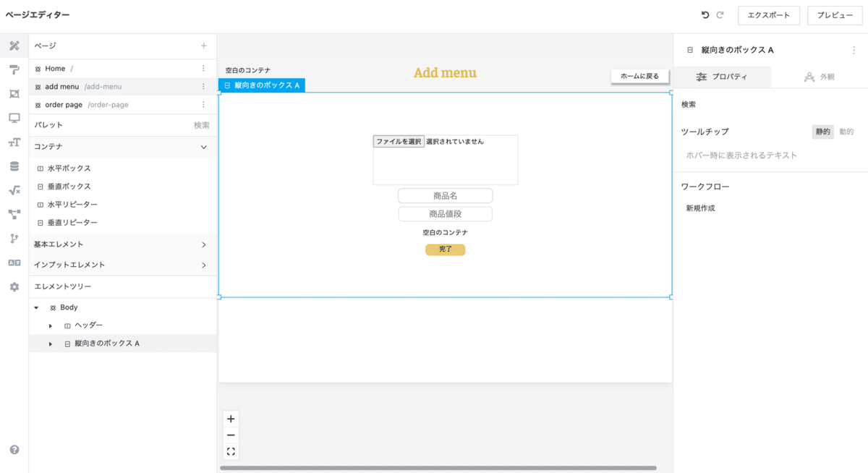Open the typography text-size icon
Screen dimensions: 868x473
(14, 142)
